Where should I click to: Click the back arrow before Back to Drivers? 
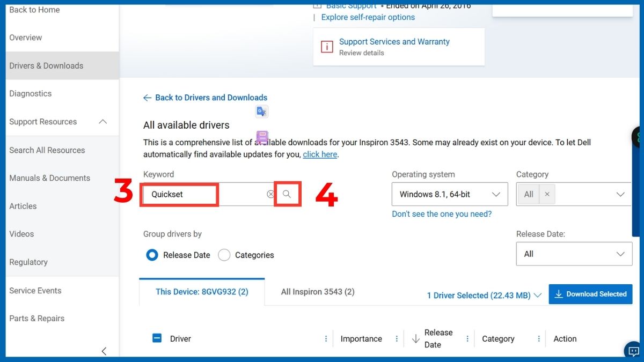tap(147, 98)
